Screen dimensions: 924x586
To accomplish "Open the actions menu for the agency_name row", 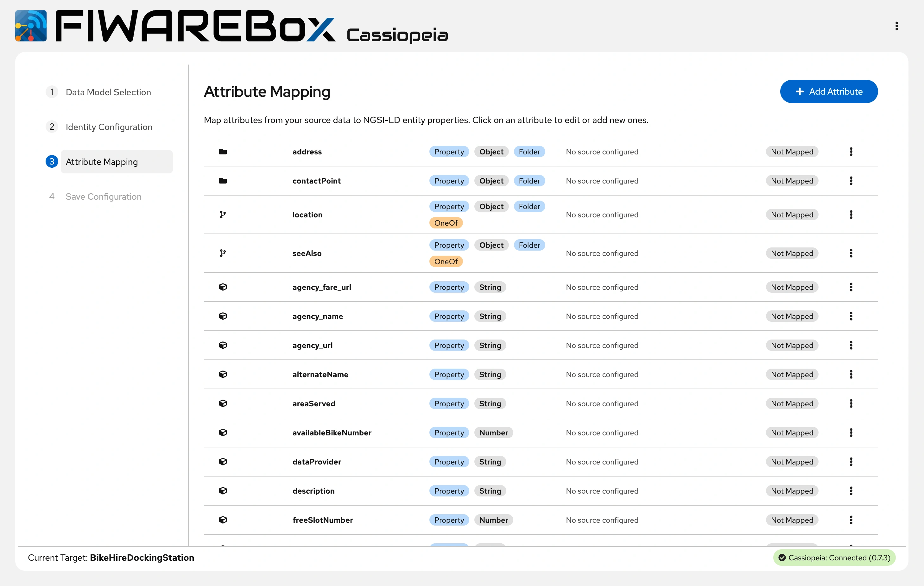I will tap(851, 316).
